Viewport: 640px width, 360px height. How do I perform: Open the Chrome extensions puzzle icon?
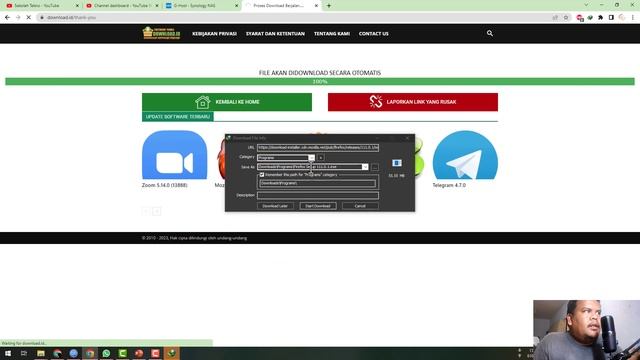[x=600, y=18]
